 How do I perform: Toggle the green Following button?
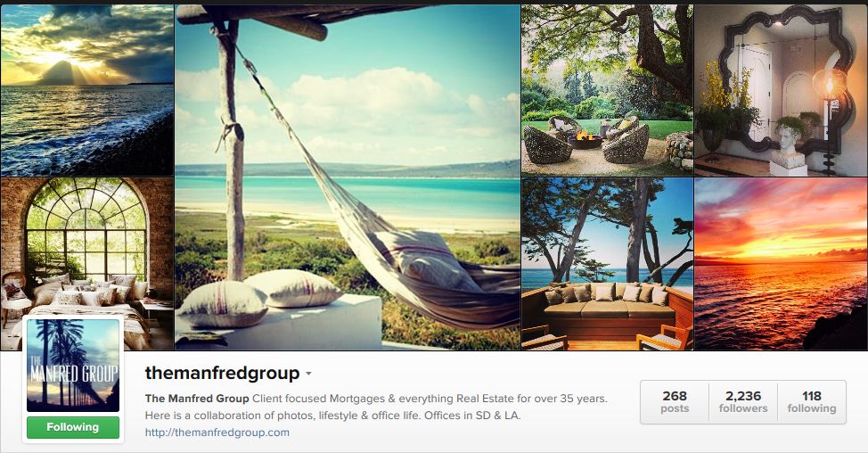(x=73, y=427)
